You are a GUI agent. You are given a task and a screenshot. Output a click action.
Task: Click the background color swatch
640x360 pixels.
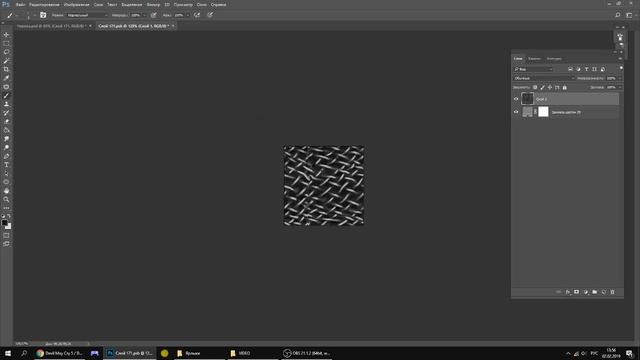point(9,226)
